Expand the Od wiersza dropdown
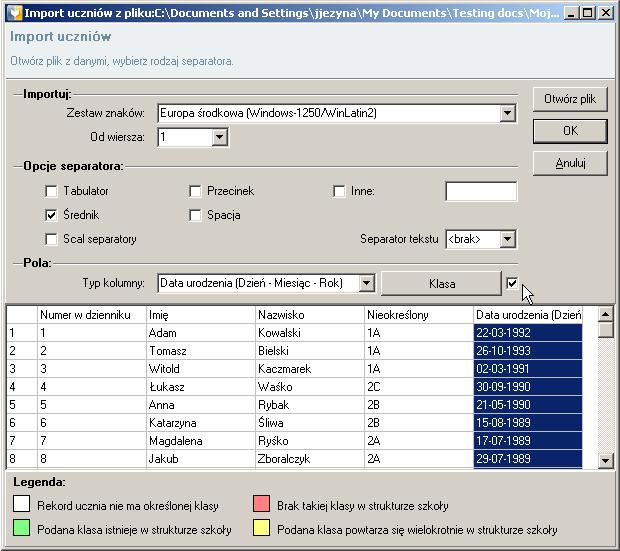This screenshot has height=551, width=620. point(219,137)
